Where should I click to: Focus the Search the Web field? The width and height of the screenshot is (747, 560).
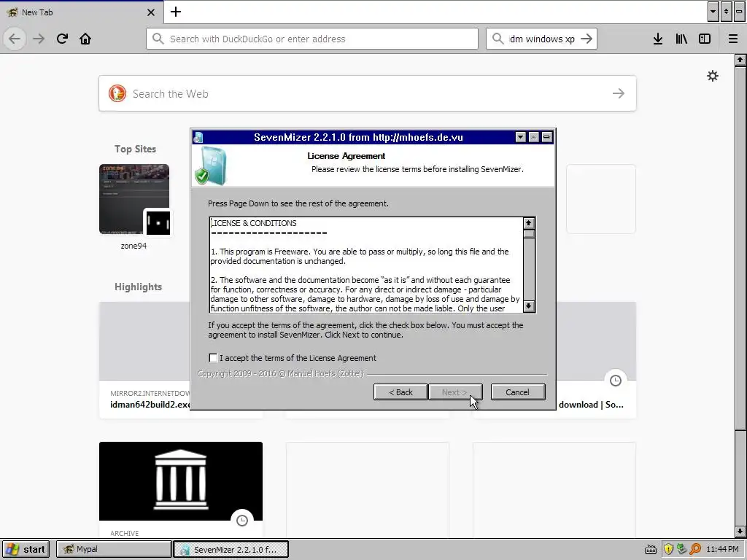point(368,93)
